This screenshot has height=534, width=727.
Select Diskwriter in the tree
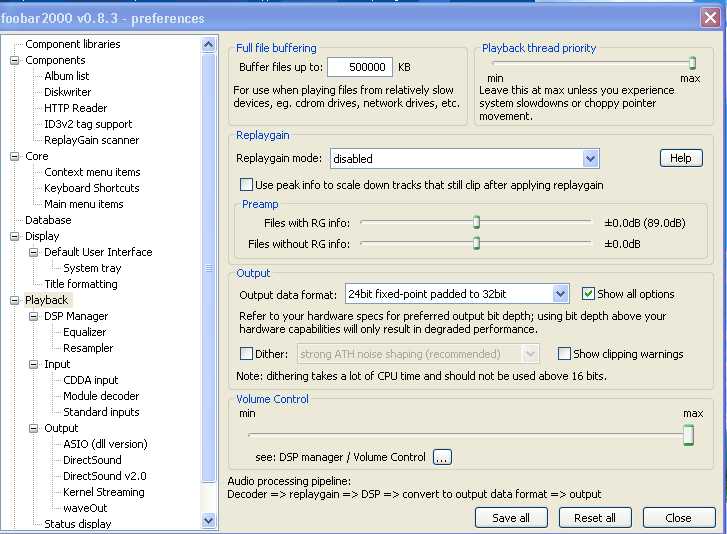click(x=68, y=92)
